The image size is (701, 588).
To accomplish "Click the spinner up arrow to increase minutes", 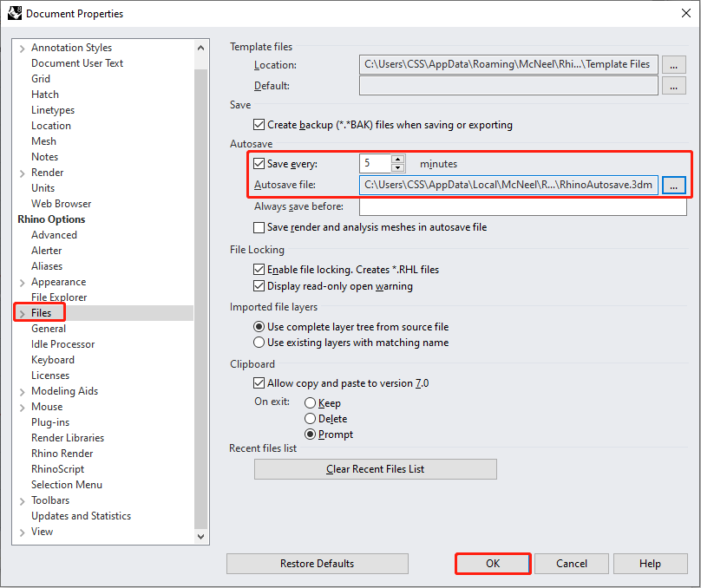I will coord(398,160).
